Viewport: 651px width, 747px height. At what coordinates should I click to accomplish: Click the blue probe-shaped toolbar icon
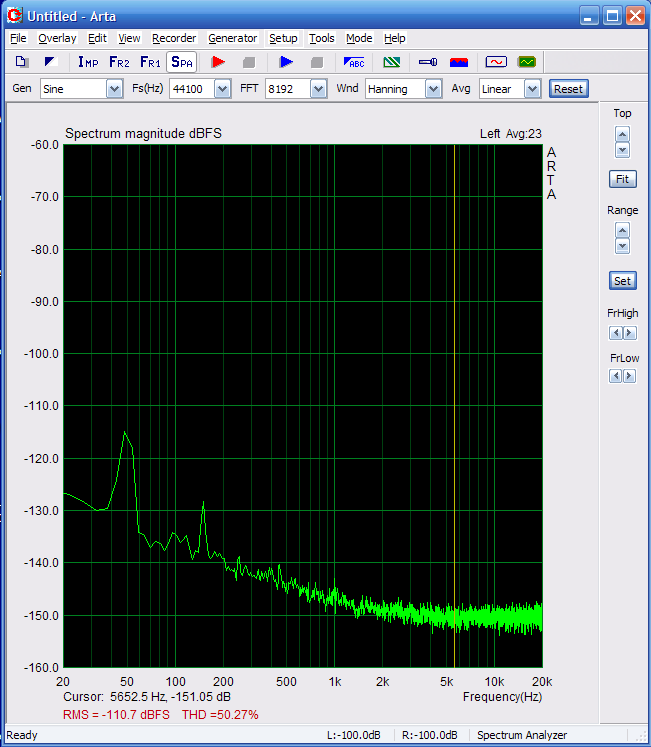pyautogui.click(x=428, y=62)
